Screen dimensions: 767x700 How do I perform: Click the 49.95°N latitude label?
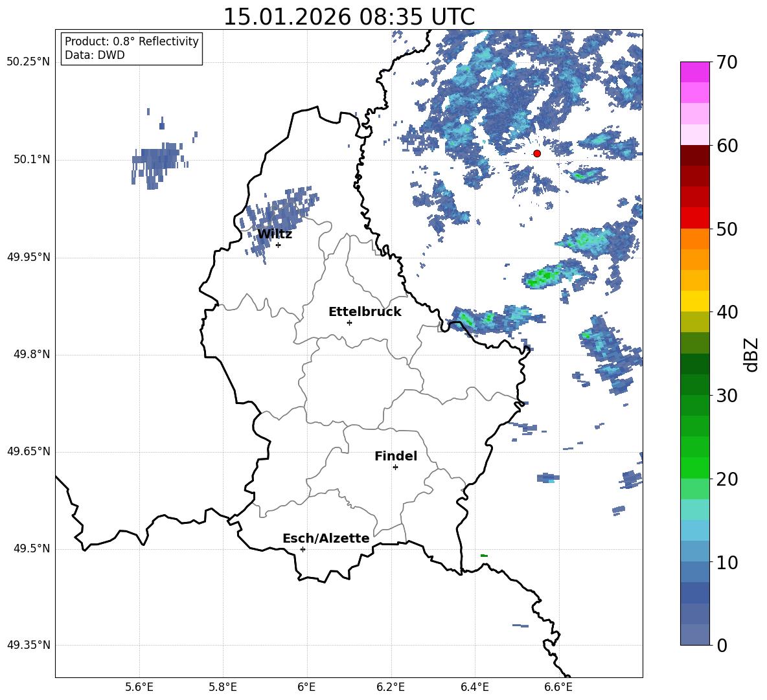click(x=28, y=257)
